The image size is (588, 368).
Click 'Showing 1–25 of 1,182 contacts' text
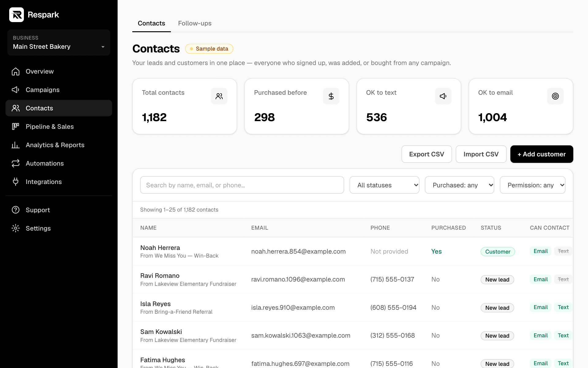click(179, 210)
